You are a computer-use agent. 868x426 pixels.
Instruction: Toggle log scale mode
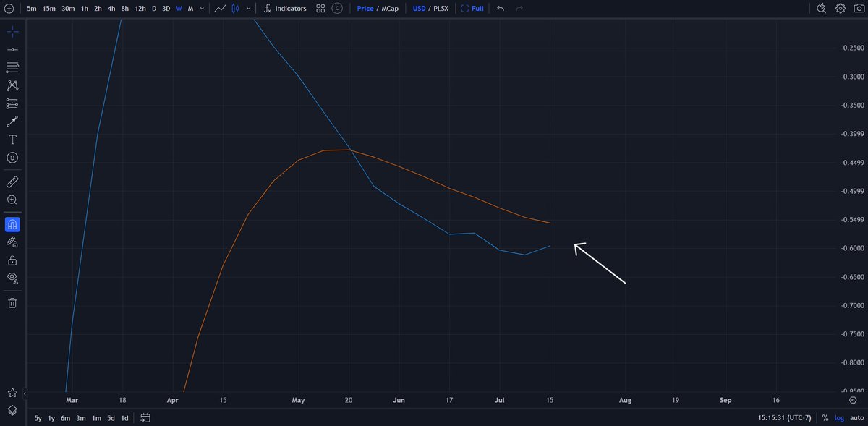coord(838,418)
